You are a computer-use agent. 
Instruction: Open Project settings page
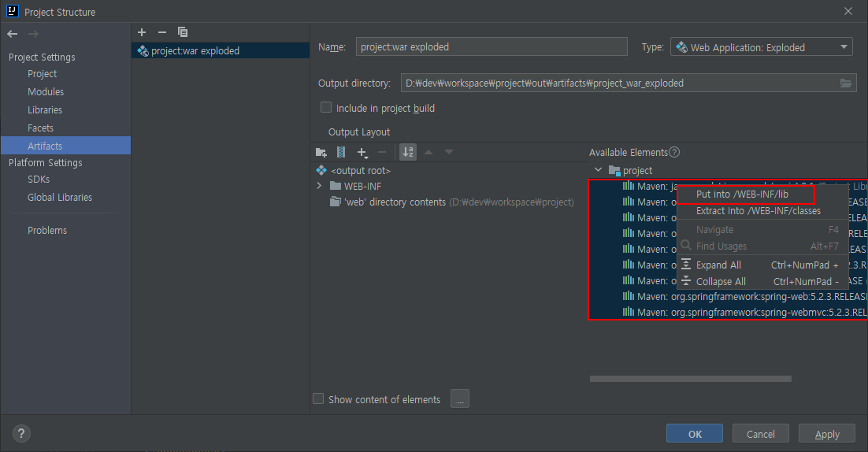pyautogui.click(x=42, y=73)
